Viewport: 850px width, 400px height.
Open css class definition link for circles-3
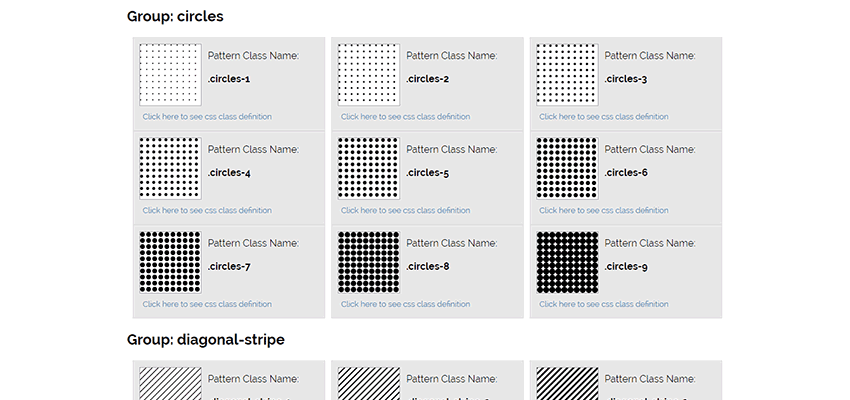604,117
